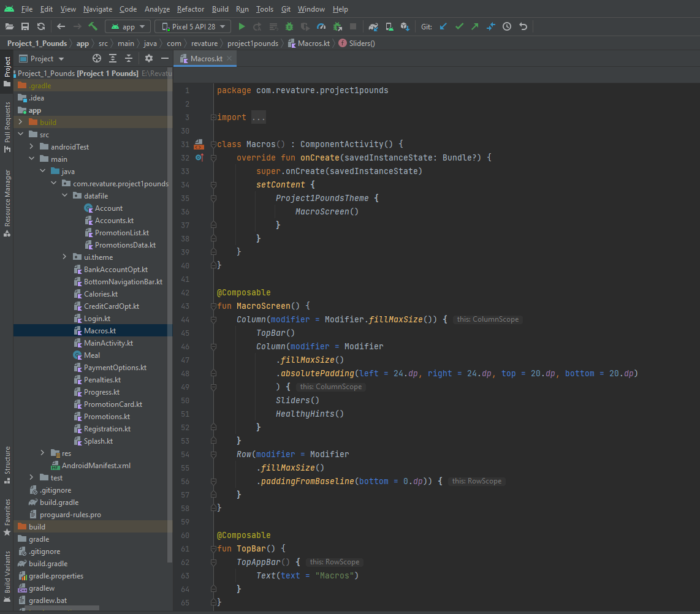Collapse the src folder
The image size is (700, 614).
21,134
